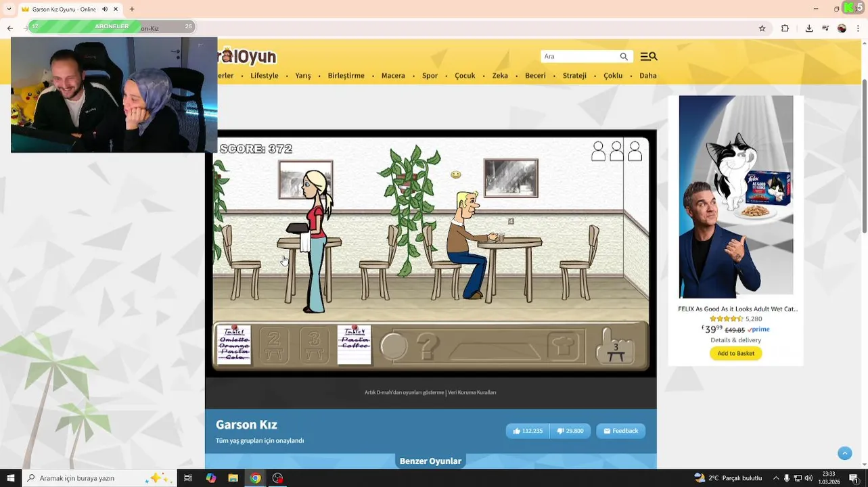Open the Windows Start menu
This screenshot has height=487, width=868.
(x=10, y=478)
